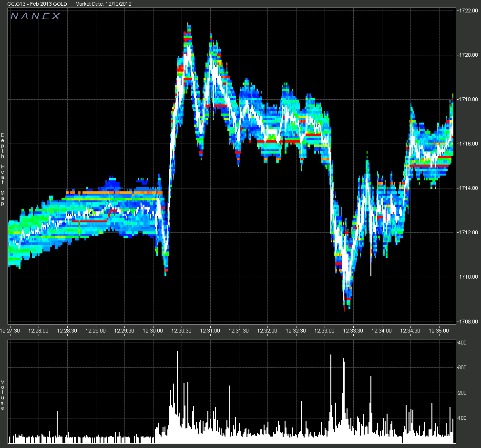481x448 pixels.
Task: Click the tall volume spike at 12:33:00
Action: tap(331, 398)
